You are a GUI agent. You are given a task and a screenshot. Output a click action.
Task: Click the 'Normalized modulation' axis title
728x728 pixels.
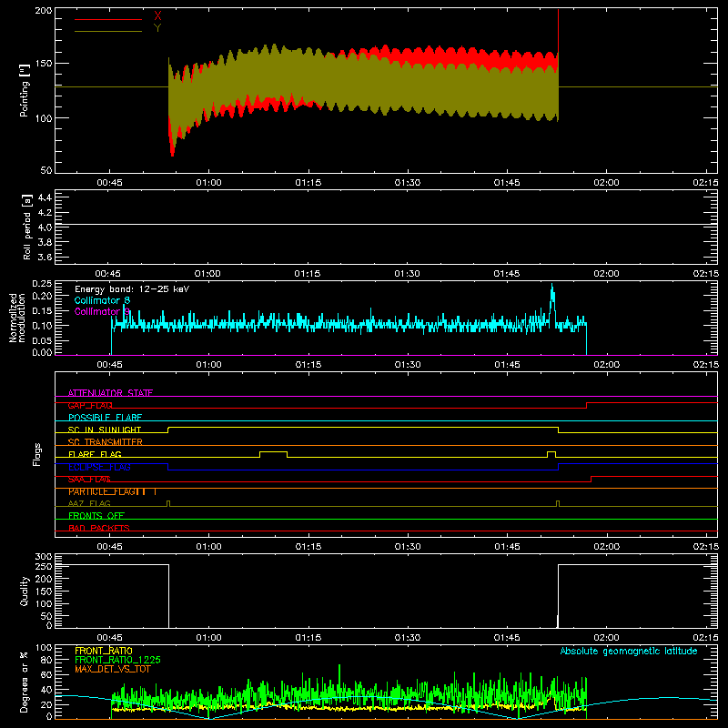[x=18, y=318]
